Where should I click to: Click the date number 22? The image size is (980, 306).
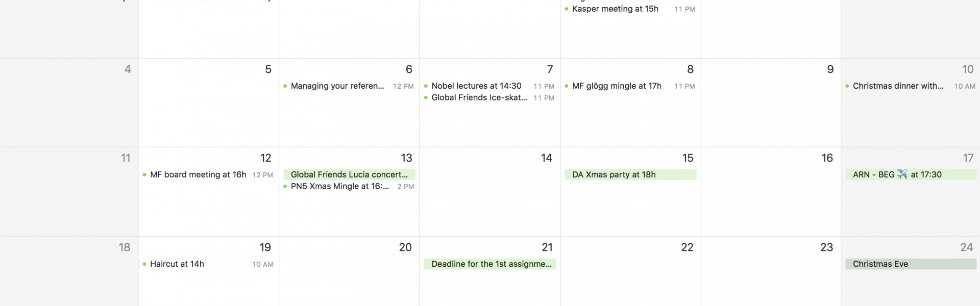point(687,247)
